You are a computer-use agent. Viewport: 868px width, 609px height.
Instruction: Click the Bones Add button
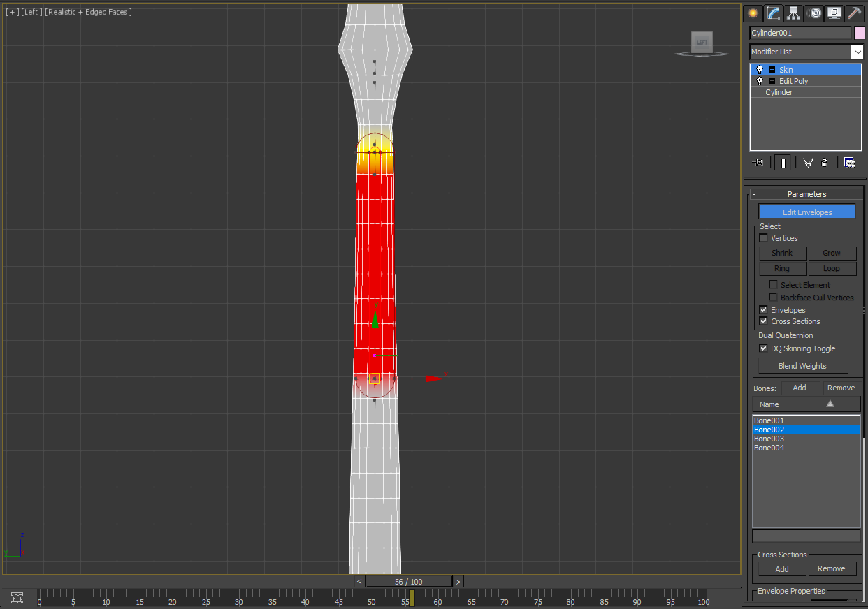[x=800, y=388]
